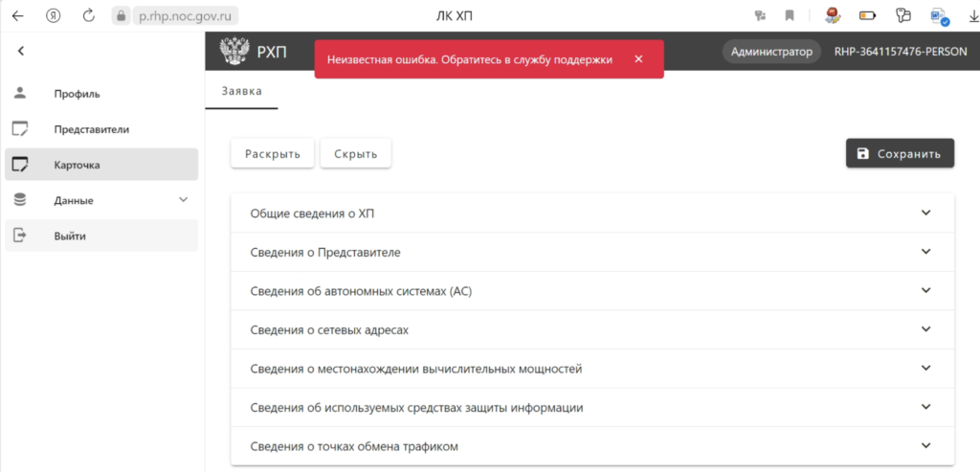
Task: Click the Профиль person icon
Action: click(x=20, y=94)
